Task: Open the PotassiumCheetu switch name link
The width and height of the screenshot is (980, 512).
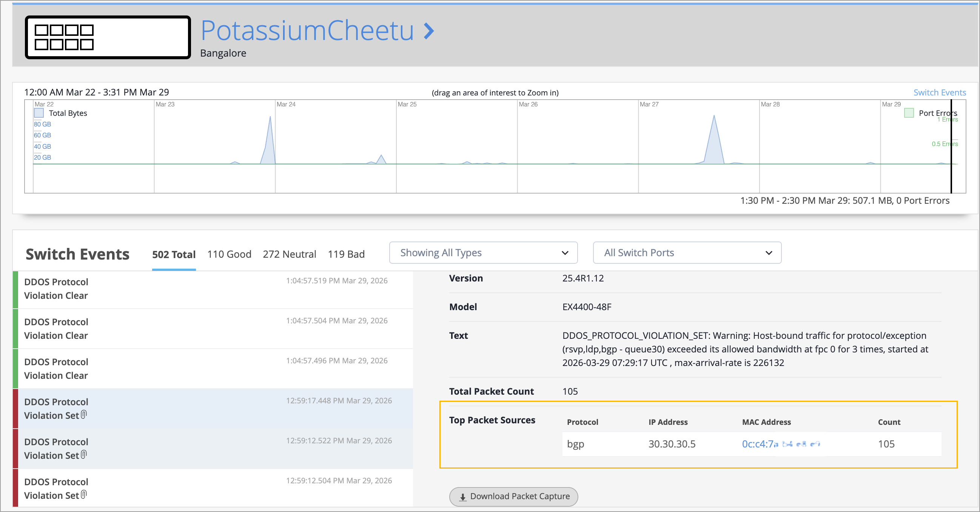Action: click(x=307, y=31)
